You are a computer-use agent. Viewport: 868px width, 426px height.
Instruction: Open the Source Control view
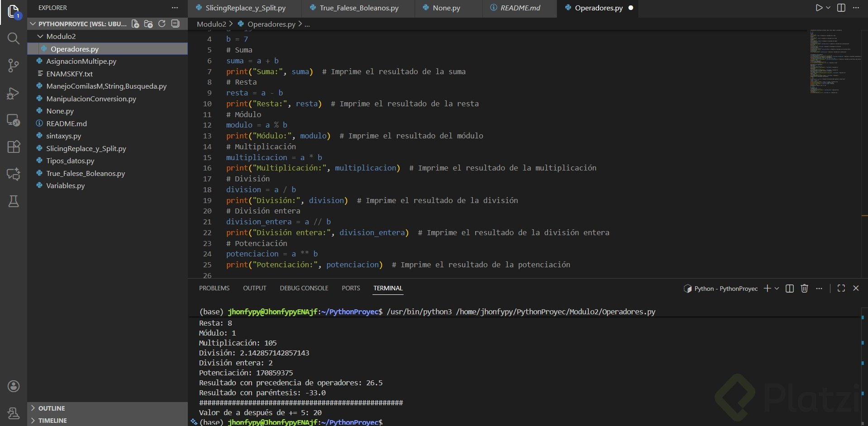coord(14,66)
